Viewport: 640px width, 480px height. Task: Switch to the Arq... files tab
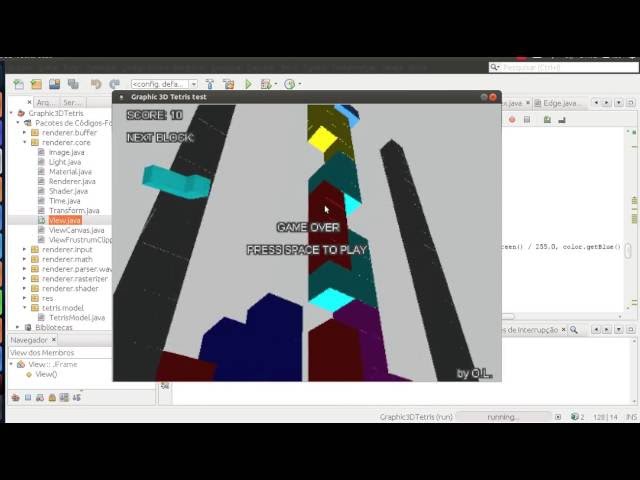[x=46, y=102]
